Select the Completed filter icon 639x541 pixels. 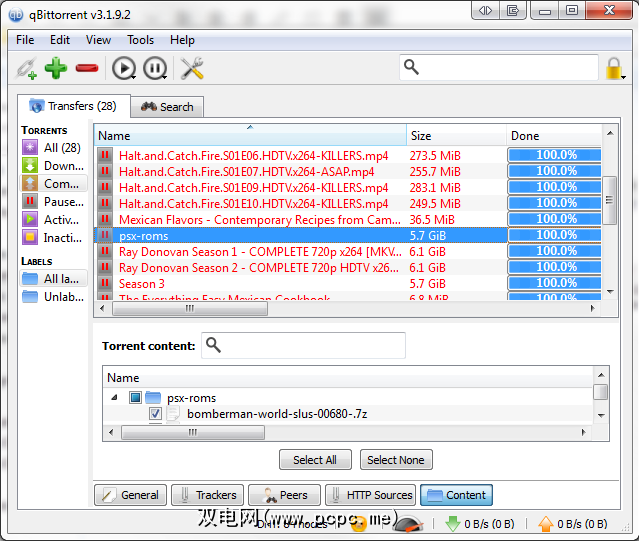point(30,183)
